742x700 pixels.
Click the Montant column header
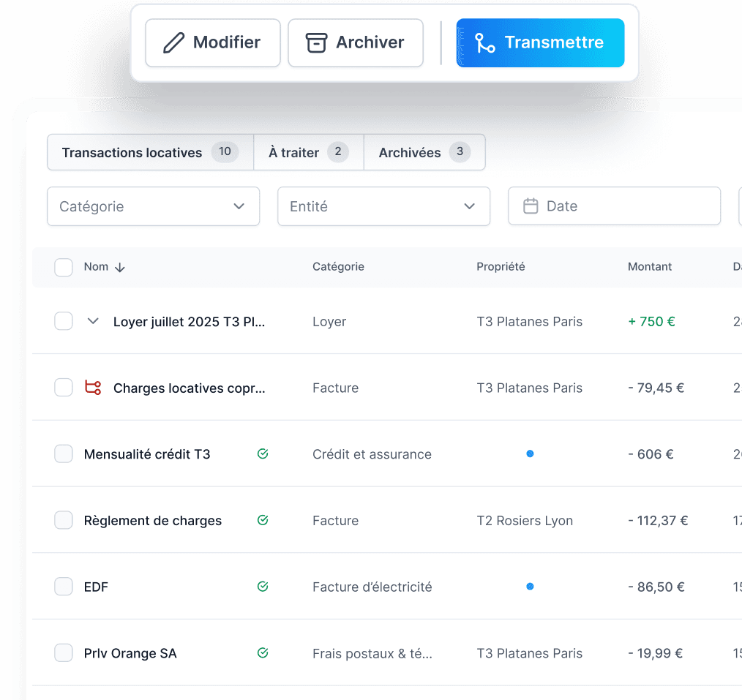coord(650,267)
